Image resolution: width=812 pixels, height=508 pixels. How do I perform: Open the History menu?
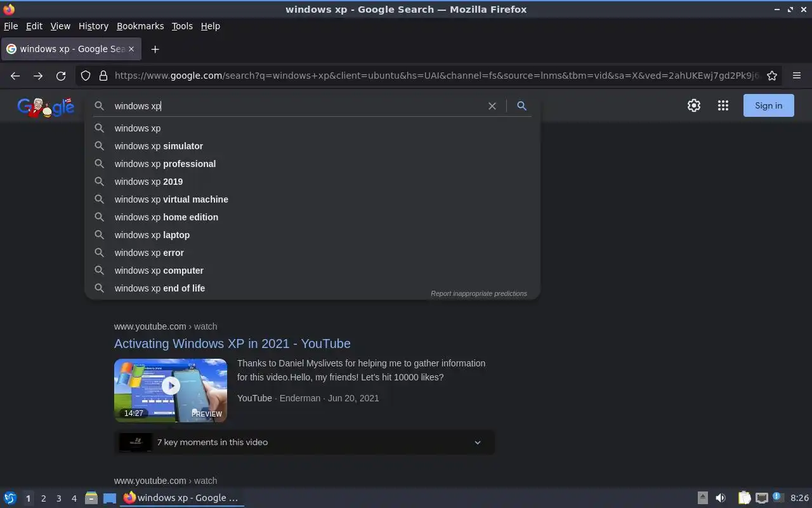click(x=93, y=26)
